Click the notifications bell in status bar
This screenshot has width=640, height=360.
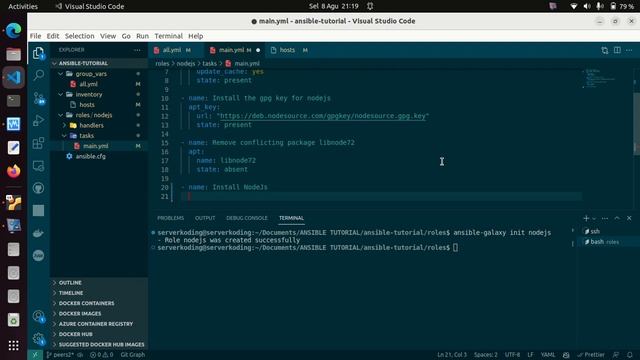pyautogui.click(x=630, y=355)
